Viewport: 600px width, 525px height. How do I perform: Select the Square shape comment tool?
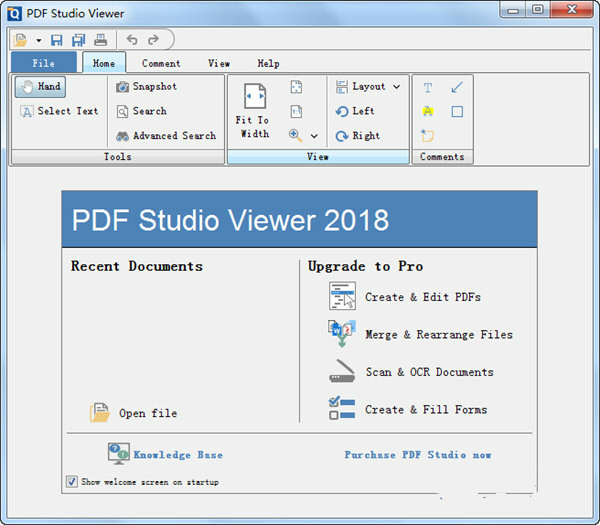(x=457, y=111)
